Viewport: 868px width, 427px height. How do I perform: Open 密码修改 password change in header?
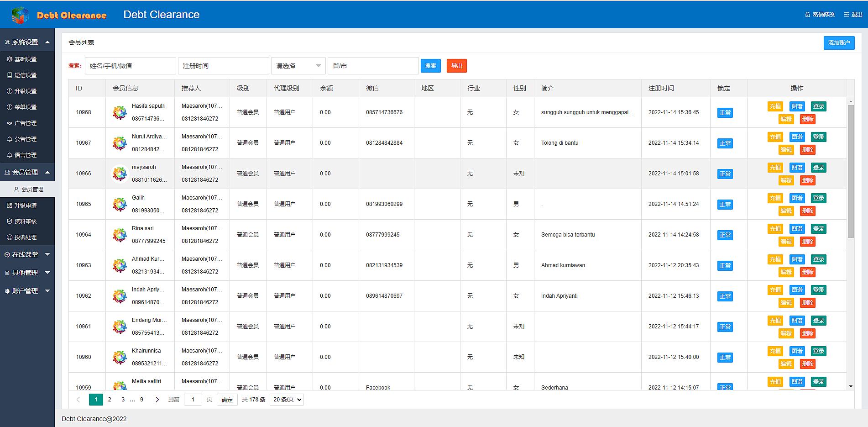[820, 15]
